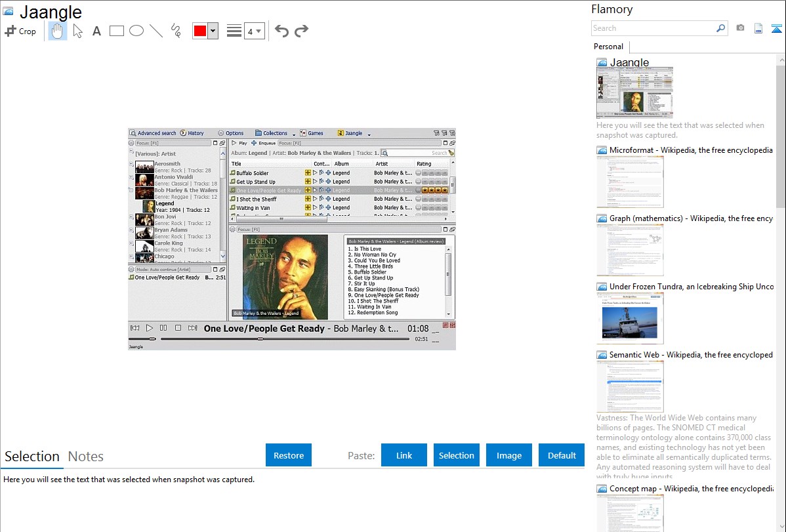
Task: Select the straight line tool
Action: (x=156, y=31)
